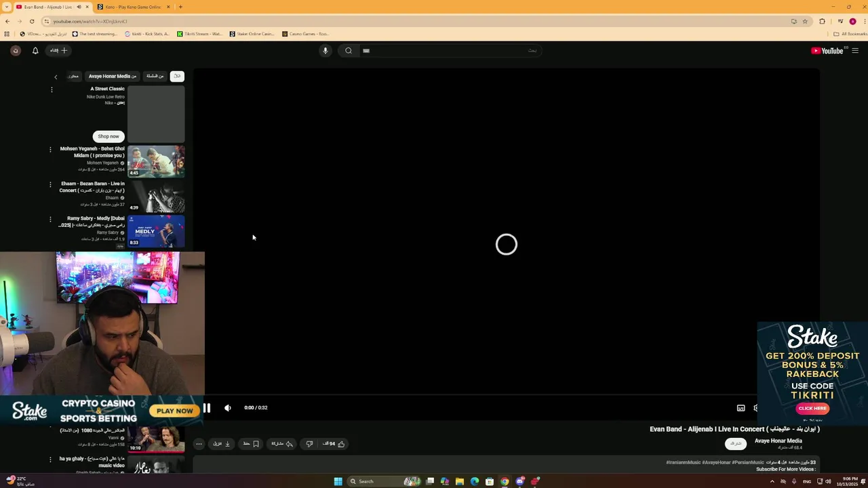Open Windows Start menu
This screenshot has width=868, height=488.
tap(338, 481)
